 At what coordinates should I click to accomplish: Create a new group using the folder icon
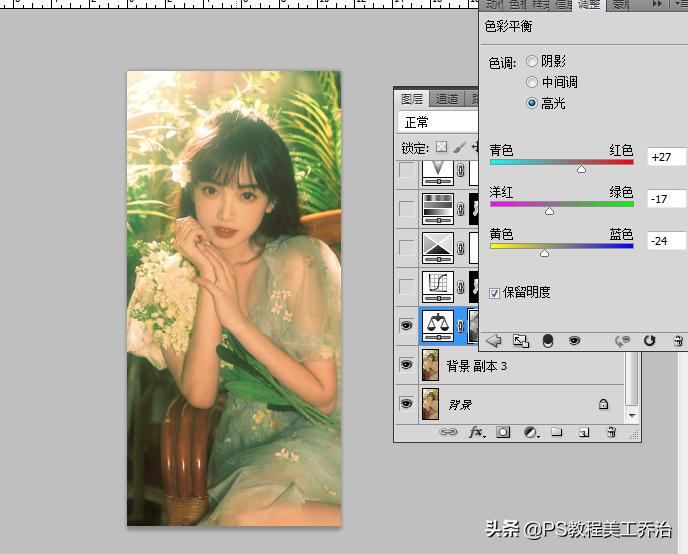click(x=557, y=432)
